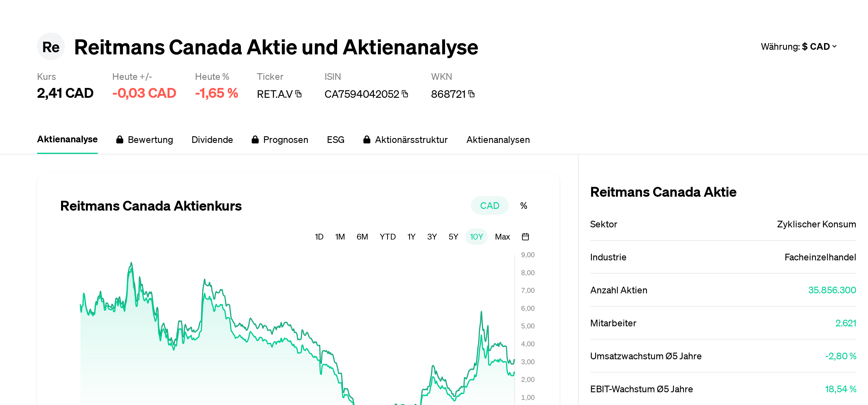Select the 5Y chart range

[x=453, y=237]
